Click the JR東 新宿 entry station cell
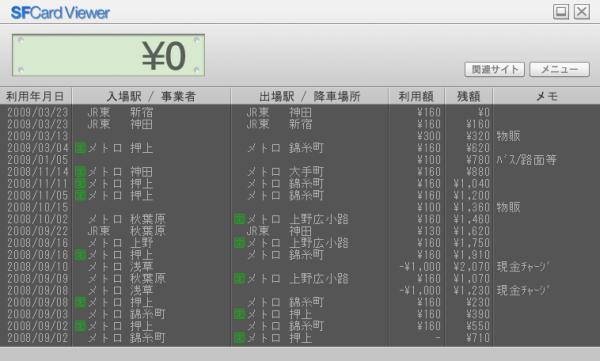Screen dimensions: 600x361 point(120,112)
